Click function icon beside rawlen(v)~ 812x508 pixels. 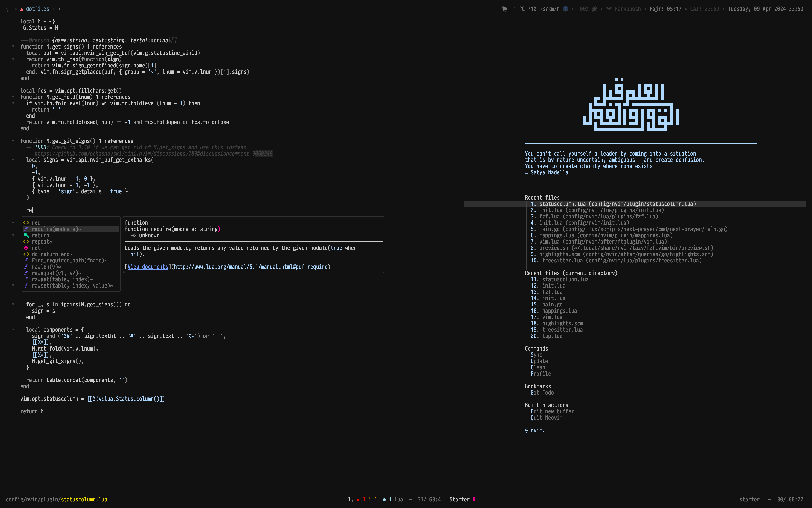click(26, 267)
